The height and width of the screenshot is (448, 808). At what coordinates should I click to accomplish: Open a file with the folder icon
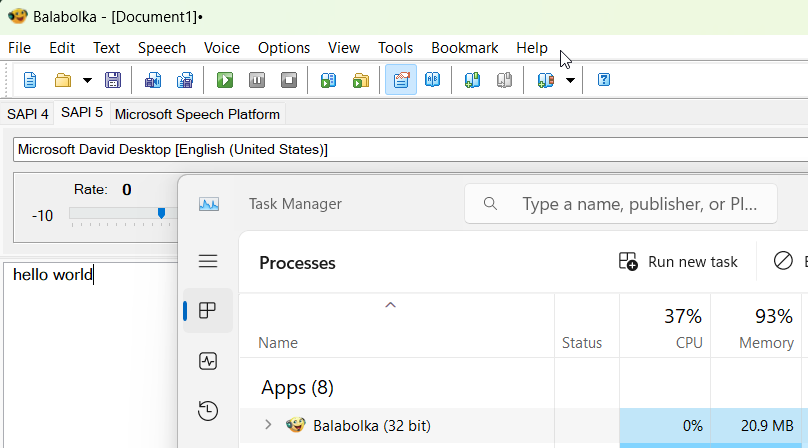63,80
